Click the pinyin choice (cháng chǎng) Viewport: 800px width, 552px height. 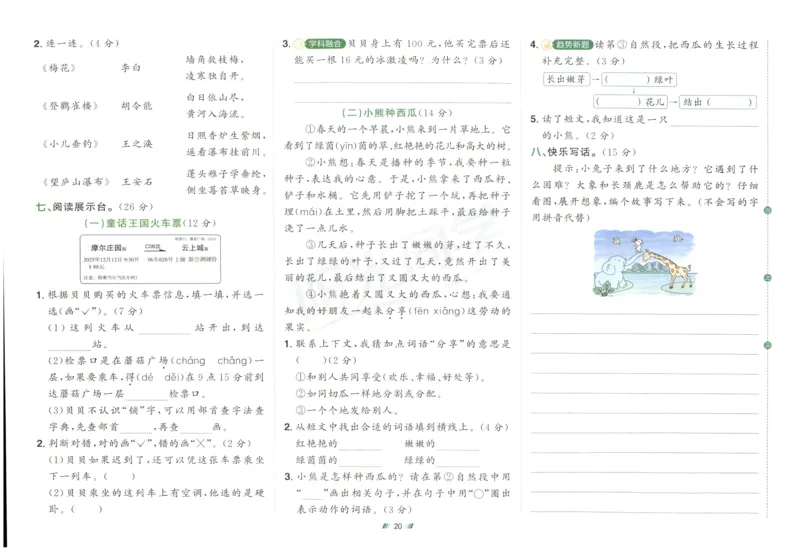click(211, 361)
